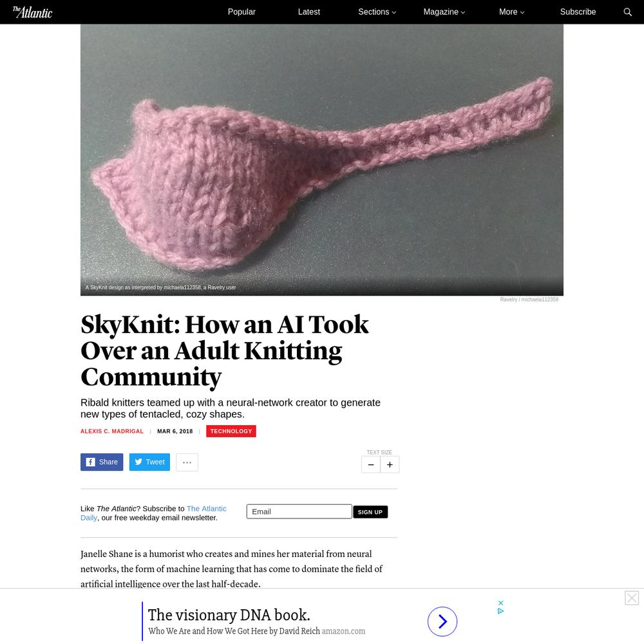Dismiss ad with small blue X
Viewport: 644px width, 644px height.
[500, 603]
